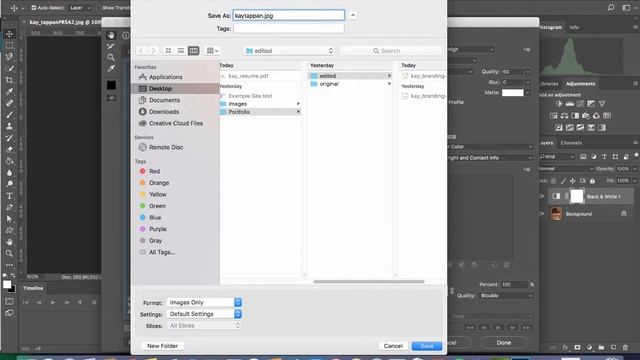Viewport: 640px width, 360px height.
Task: Toggle lock on the Background layer
Action: pyautogui.click(x=624, y=213)
